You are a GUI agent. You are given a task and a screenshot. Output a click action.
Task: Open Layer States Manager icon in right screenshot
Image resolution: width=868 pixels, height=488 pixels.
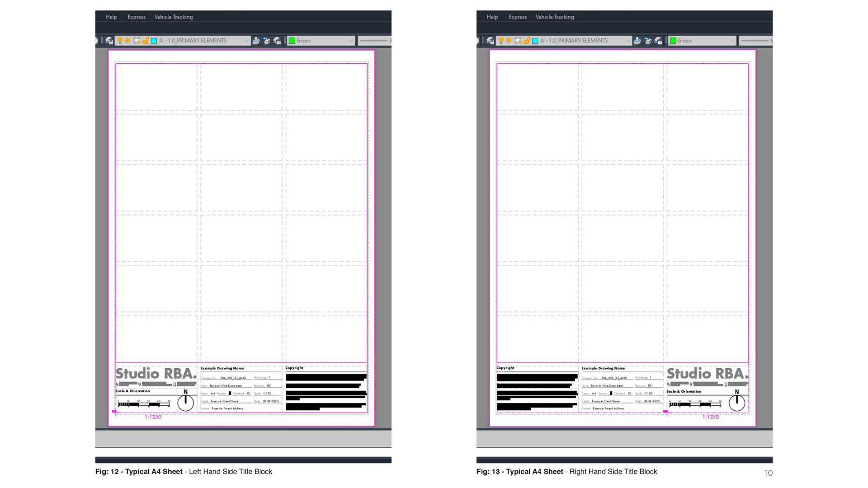click(x=658, y=41)
